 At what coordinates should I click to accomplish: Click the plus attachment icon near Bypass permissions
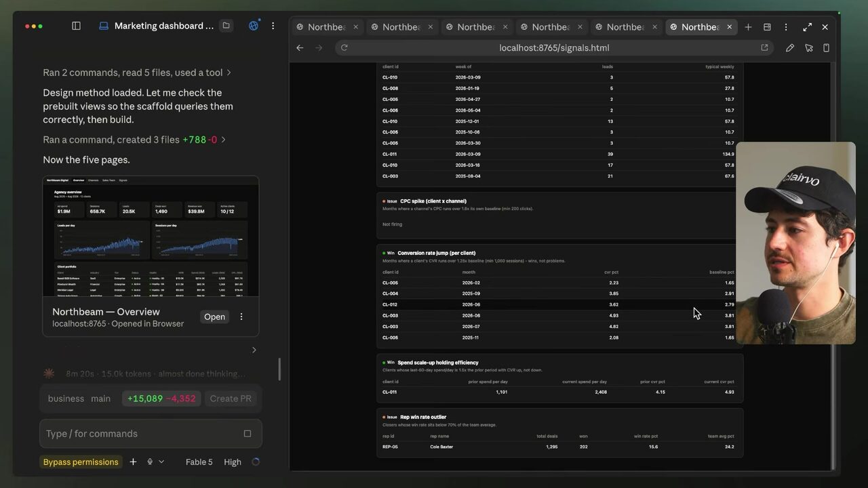tap(133, 462)
